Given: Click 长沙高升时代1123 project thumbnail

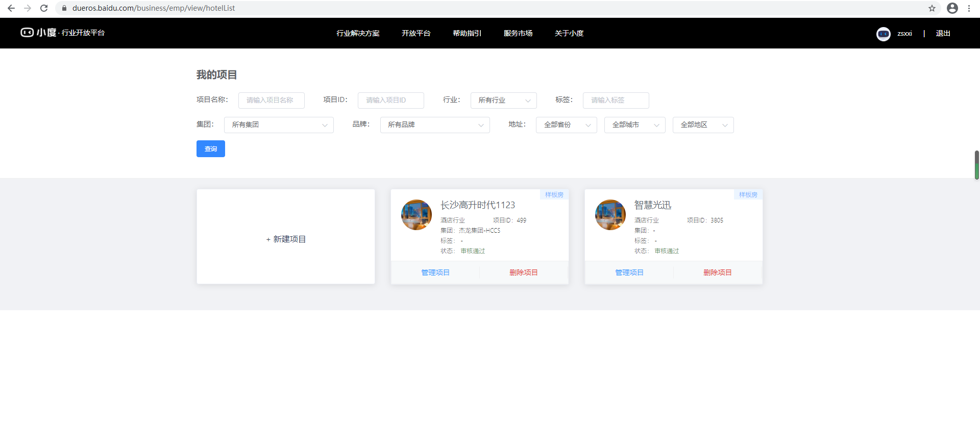Looking at the screenshot, I should pyautogui.click(x=416, y=215).
